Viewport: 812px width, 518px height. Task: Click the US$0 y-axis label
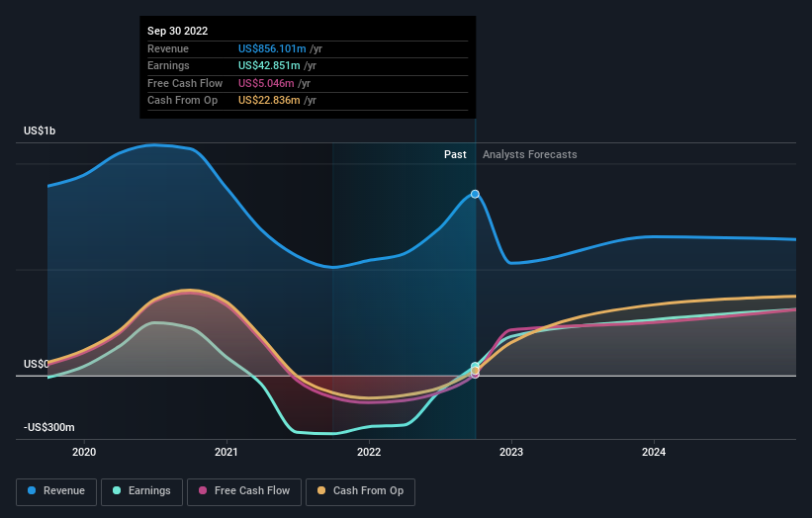coord(37,364)
